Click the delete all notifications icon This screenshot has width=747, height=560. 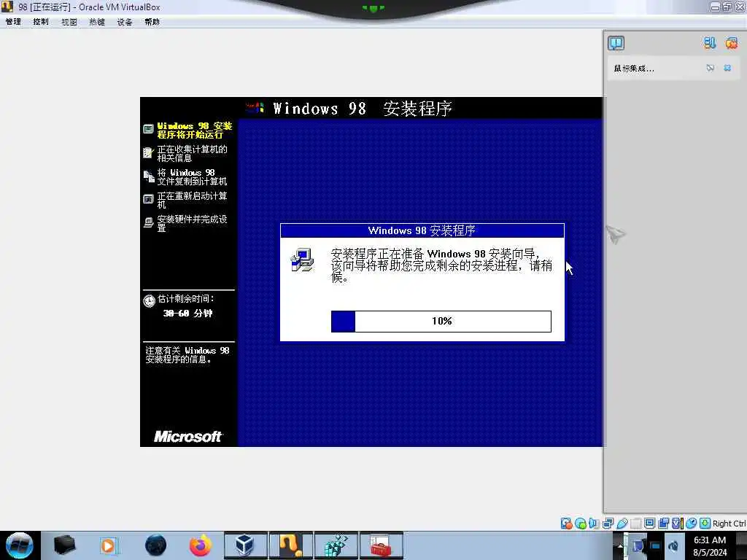point(731,43)
